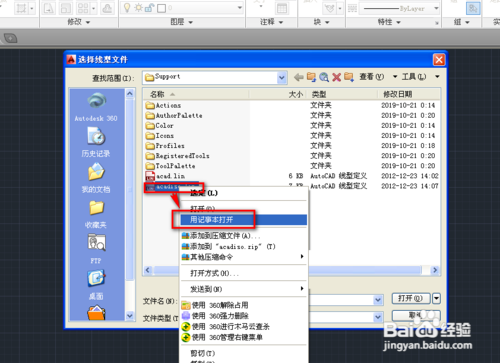This screenshot has width=500, height=363.
Task: Go back with the left arrow icon
Action: pos(298,77)
